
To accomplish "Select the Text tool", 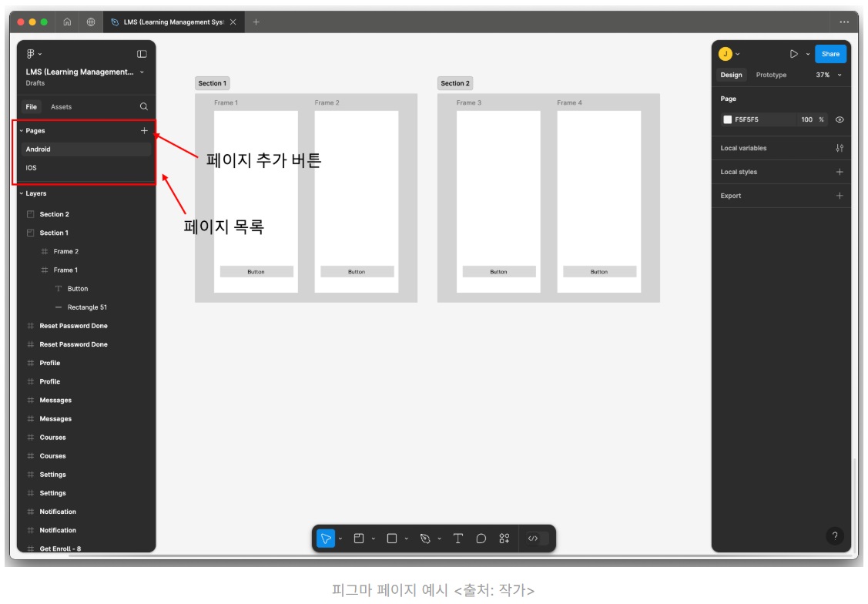I will (457, 538).
